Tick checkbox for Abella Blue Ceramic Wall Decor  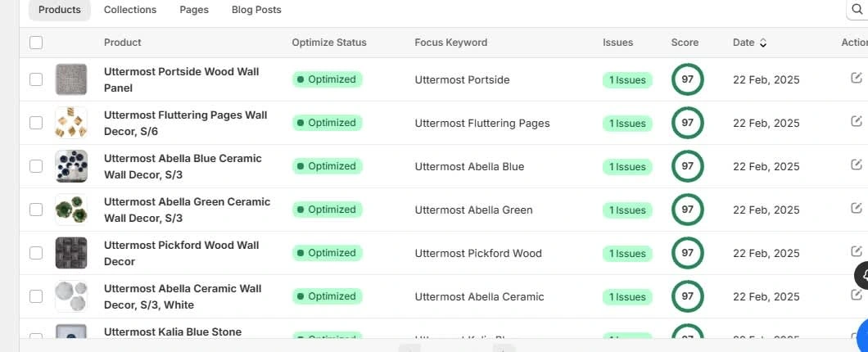tap(36, 166)
